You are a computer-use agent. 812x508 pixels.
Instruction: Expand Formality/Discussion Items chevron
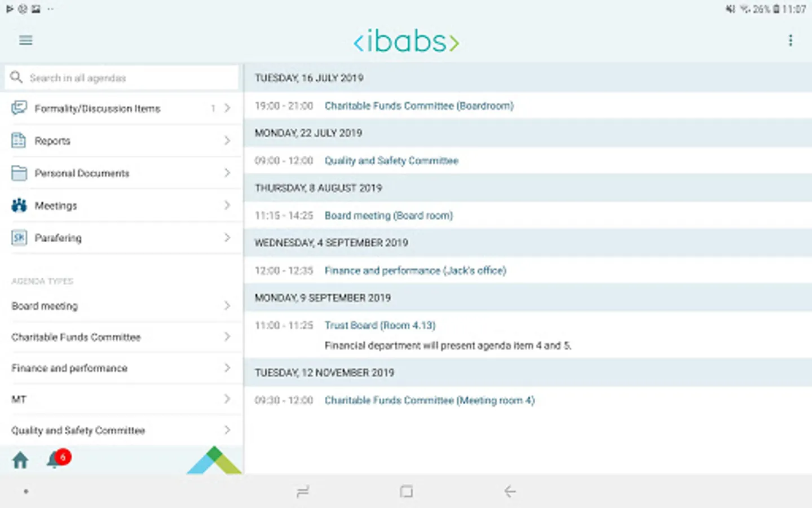coord(227,108)
